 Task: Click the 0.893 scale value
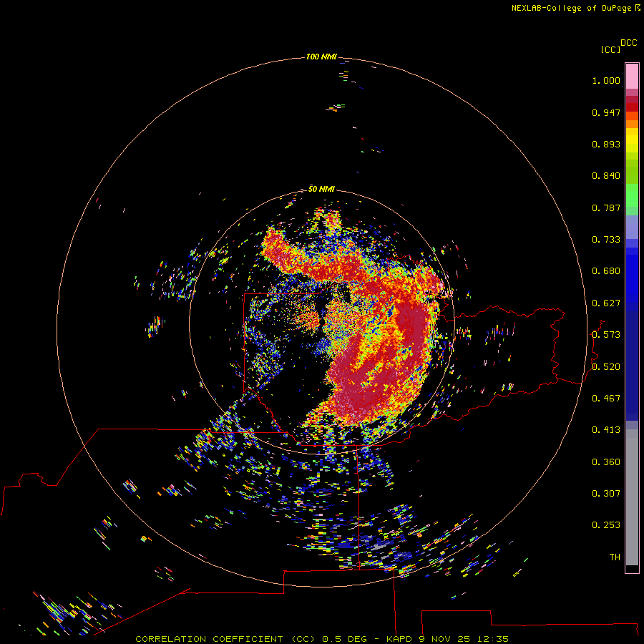pos(606,144)
